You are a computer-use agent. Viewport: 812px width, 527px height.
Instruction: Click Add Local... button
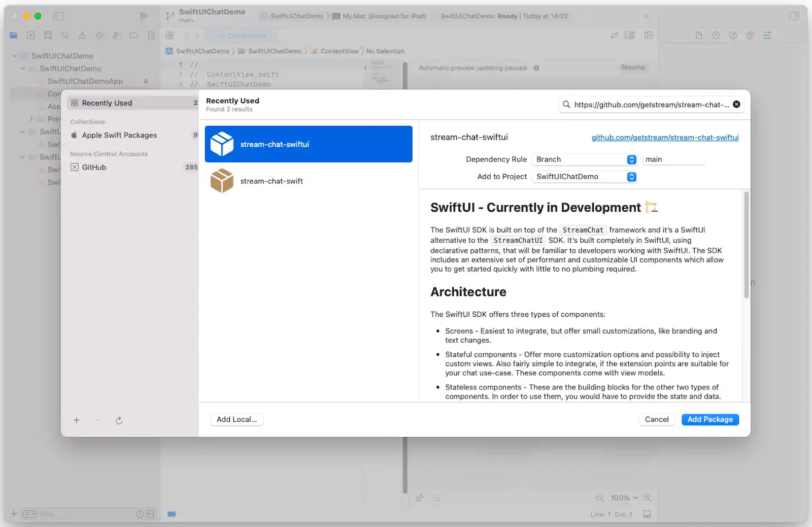tap(236, 419)
